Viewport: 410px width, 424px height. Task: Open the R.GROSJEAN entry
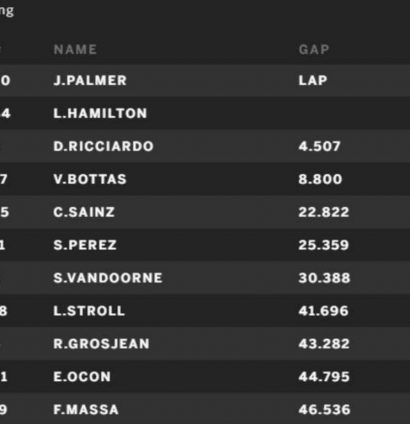coord(101,344)
